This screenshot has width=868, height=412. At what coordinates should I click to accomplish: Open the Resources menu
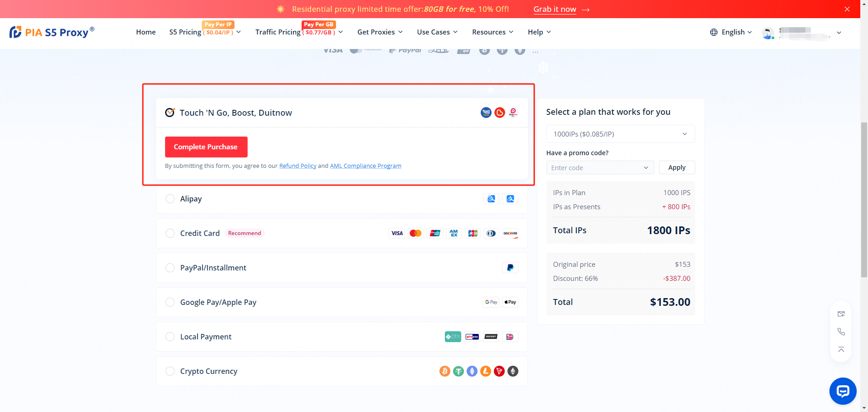click(492, 32)
